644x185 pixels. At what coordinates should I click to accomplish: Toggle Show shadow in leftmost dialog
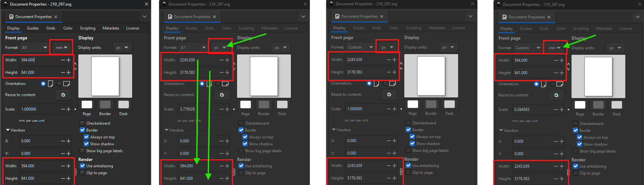[x=86, y=144]
